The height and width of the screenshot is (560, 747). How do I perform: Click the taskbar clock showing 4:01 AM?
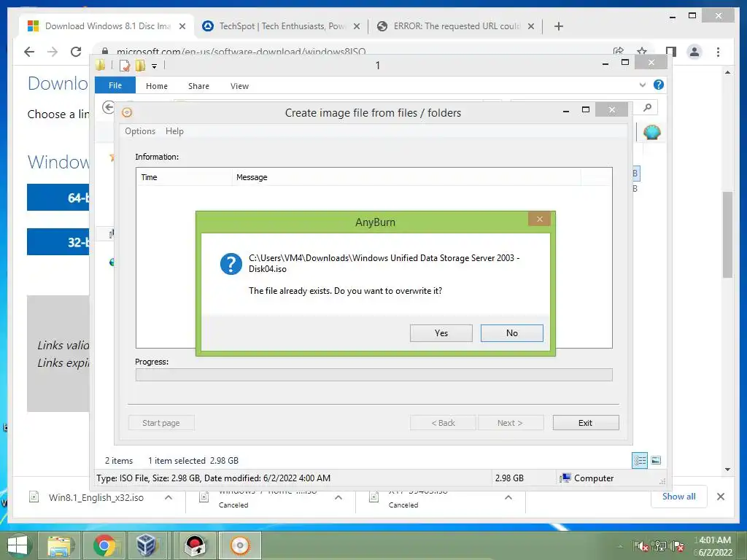pyautogui.click(x=714, y=545)
